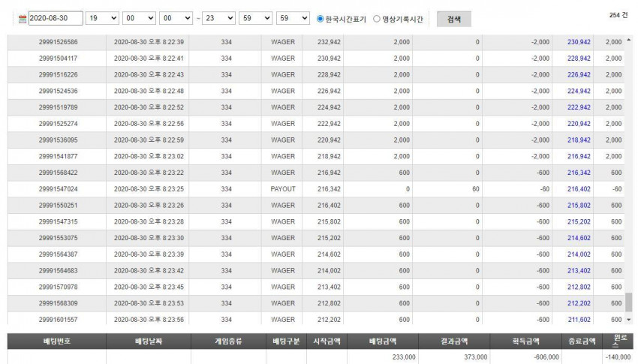Expand the end second dropdown showing 59
This screenshot has height=364, width=638.
tap(293, 18)
